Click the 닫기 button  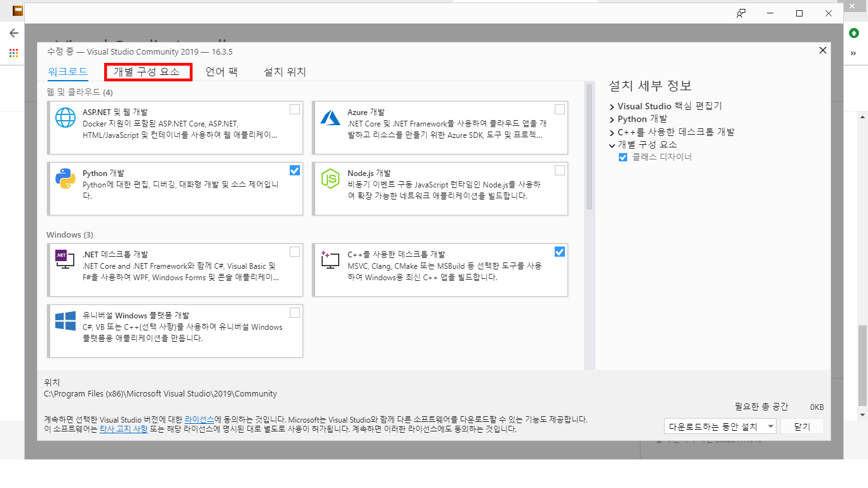click(x=802, y=426)
